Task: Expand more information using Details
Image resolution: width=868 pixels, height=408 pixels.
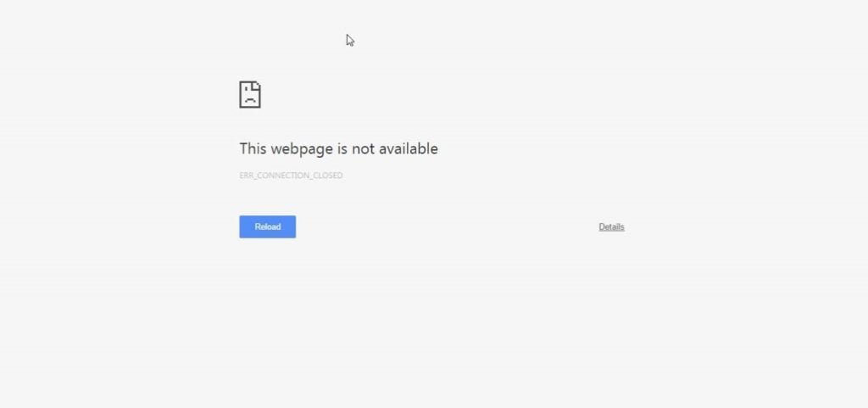Action: click(611, 227)
